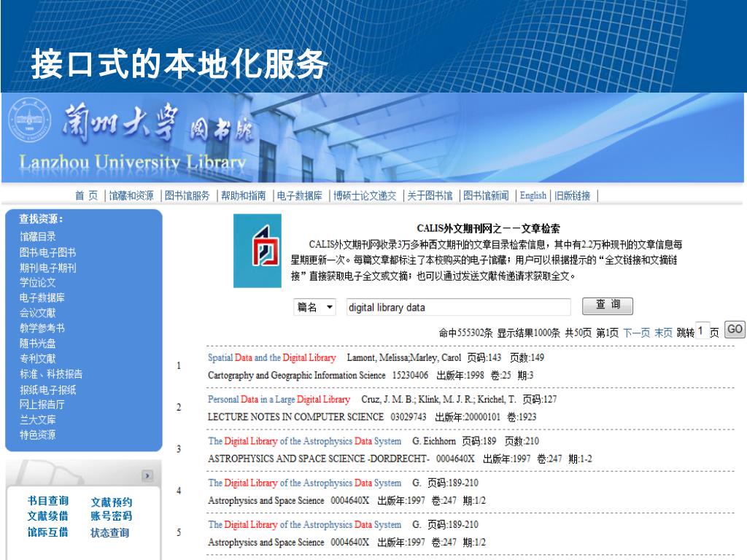This screenshot has width=747, height=560.
Task: Open 图书馆新闻 navigation menu
Action: pyautogui.click(x=487, y=195)
